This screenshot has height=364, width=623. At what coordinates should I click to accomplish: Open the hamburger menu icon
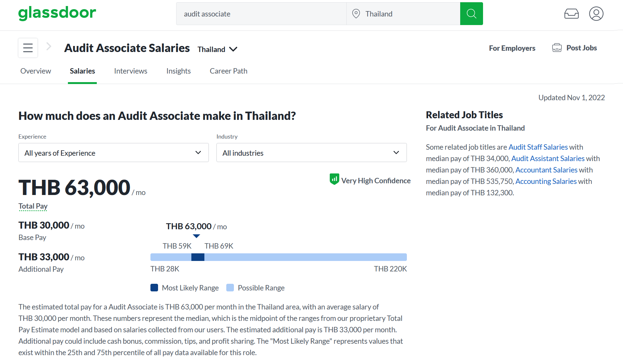pyautogui.click(x=28, y=48)
